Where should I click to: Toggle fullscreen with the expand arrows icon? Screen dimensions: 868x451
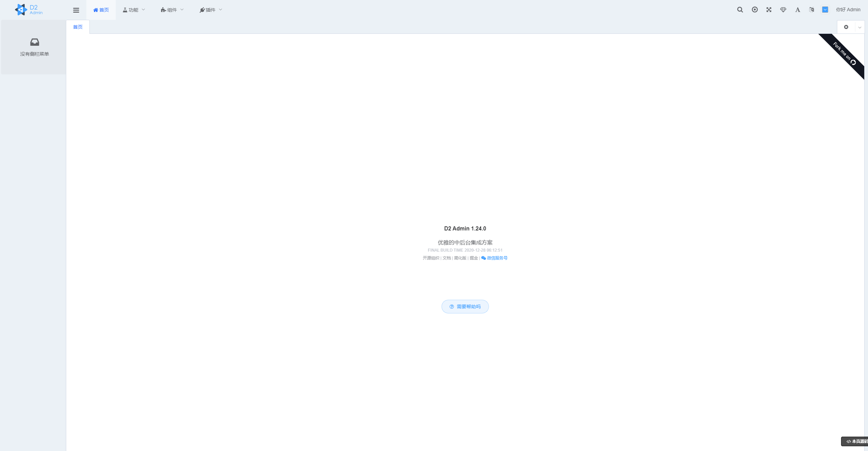point(769,10)
